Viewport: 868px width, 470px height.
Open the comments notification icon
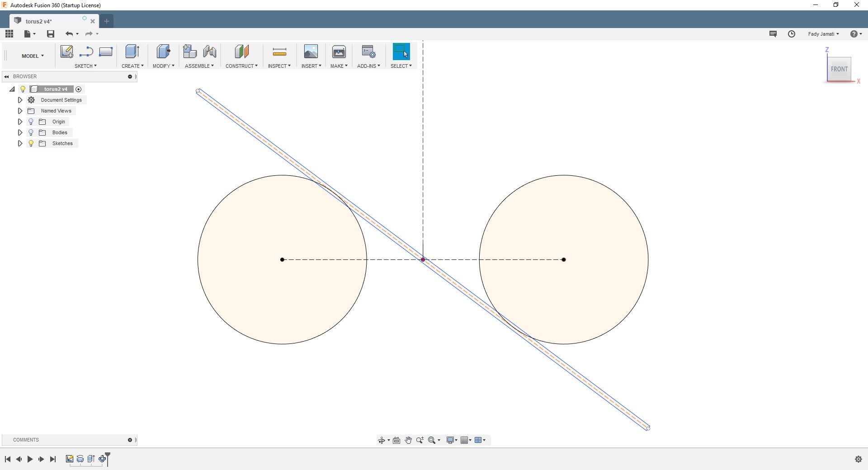click(x=773, y=34)
